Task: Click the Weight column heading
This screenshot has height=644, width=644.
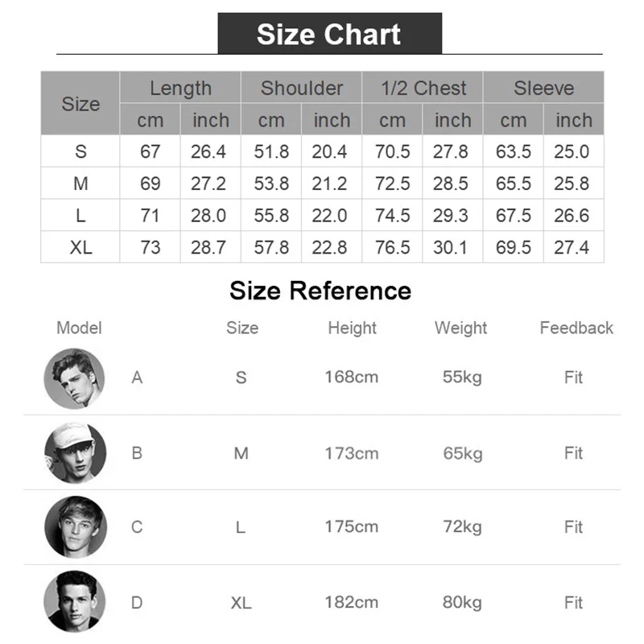Action: [x=460, y=328]
